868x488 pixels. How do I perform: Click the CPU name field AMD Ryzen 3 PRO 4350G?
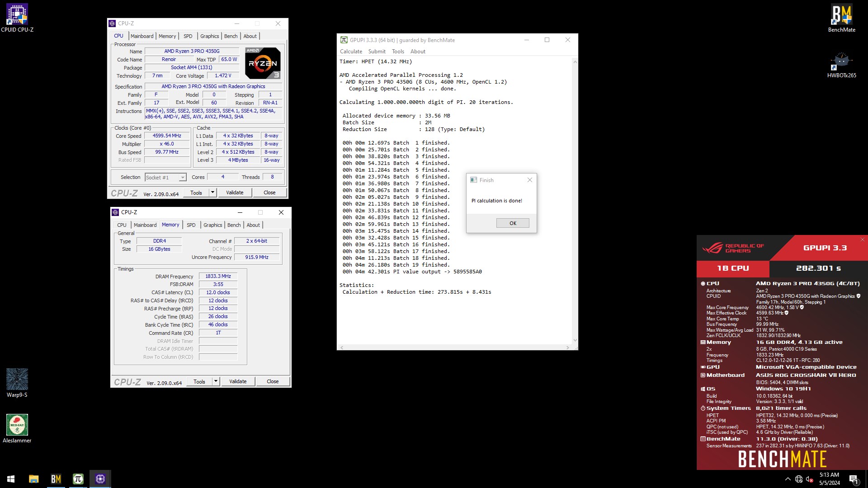[x=192, y=51]
